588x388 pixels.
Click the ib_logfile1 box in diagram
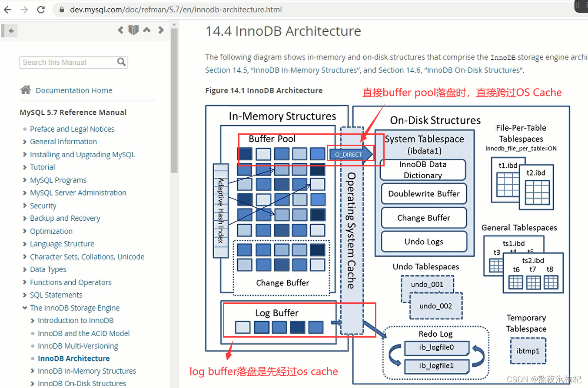437,366
